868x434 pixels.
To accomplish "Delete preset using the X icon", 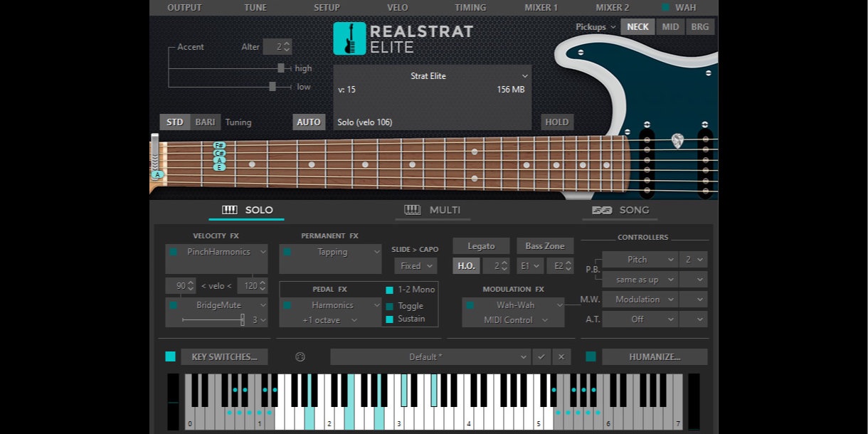I will 561,356.
